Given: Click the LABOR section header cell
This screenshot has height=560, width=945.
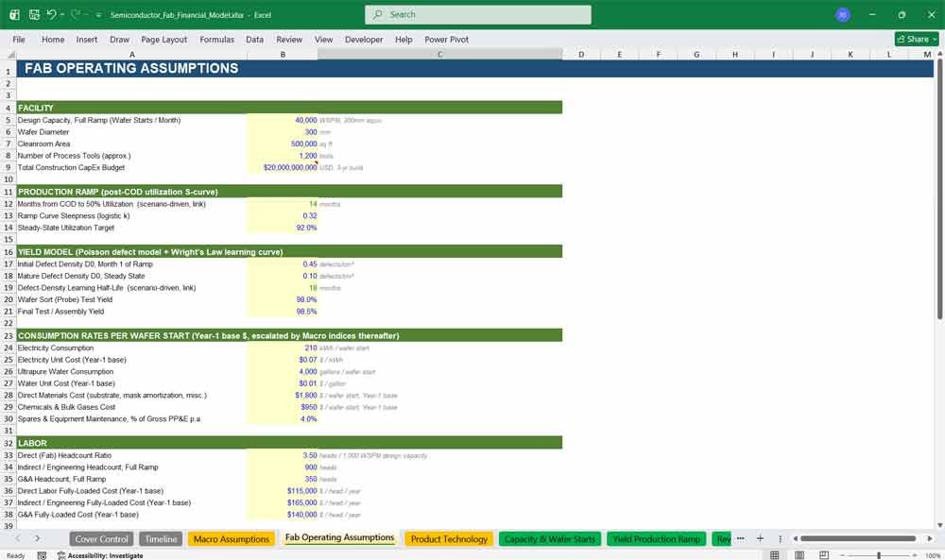Looking at the screenshot, I should (x=132, y=443).
